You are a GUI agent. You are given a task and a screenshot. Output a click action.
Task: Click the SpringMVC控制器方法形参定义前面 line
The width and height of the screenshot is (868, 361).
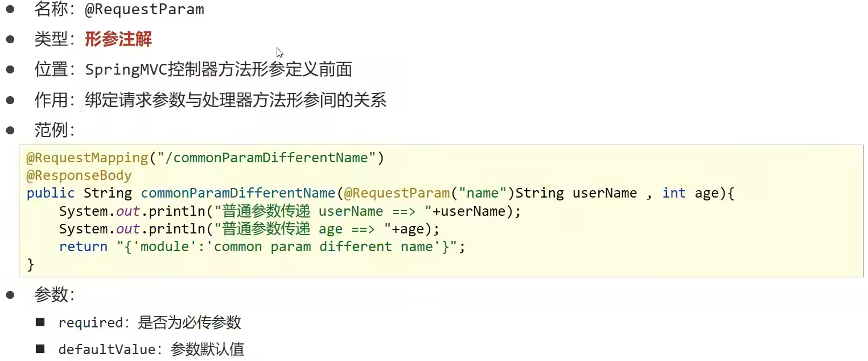click(219, 69)
